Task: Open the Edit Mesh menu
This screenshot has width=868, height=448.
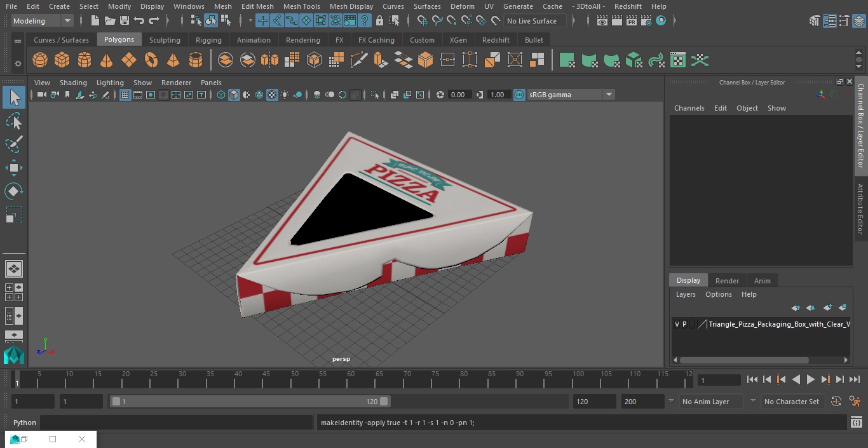Action: pos(257,6)
